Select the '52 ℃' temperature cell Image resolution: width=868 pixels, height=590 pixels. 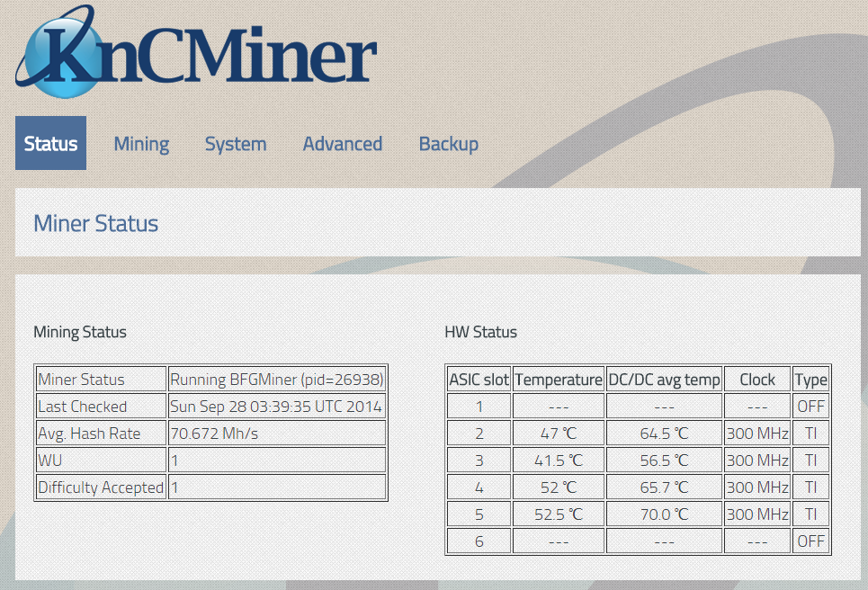click(x=559, y=487)
